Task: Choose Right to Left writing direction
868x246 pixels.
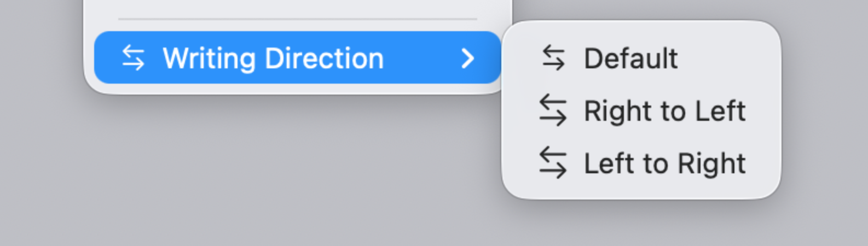Action: (641, 110)
